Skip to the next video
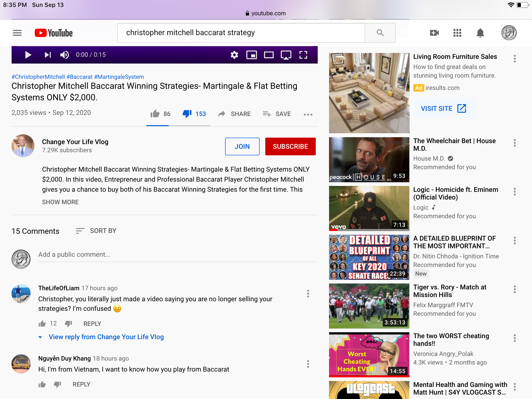The height and width of the screenshot is (399, 532). point(48,55)
